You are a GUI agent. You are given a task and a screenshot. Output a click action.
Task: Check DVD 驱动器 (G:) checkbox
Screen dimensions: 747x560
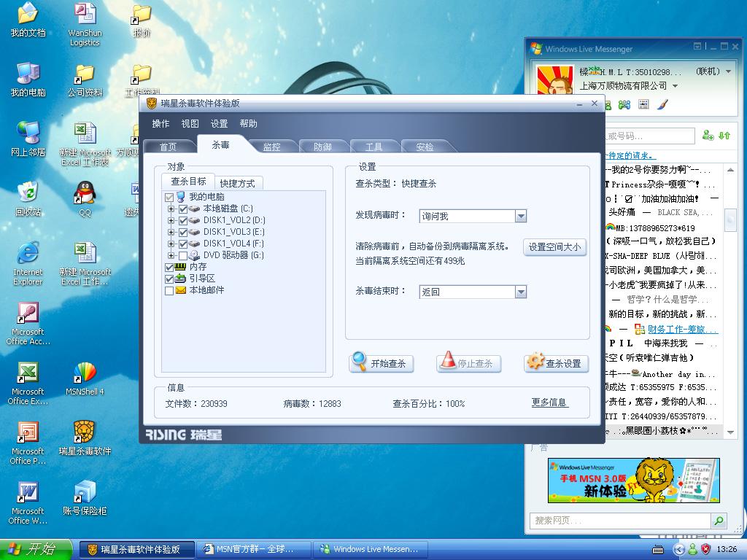pyautogui.click(x=183, y=256)
